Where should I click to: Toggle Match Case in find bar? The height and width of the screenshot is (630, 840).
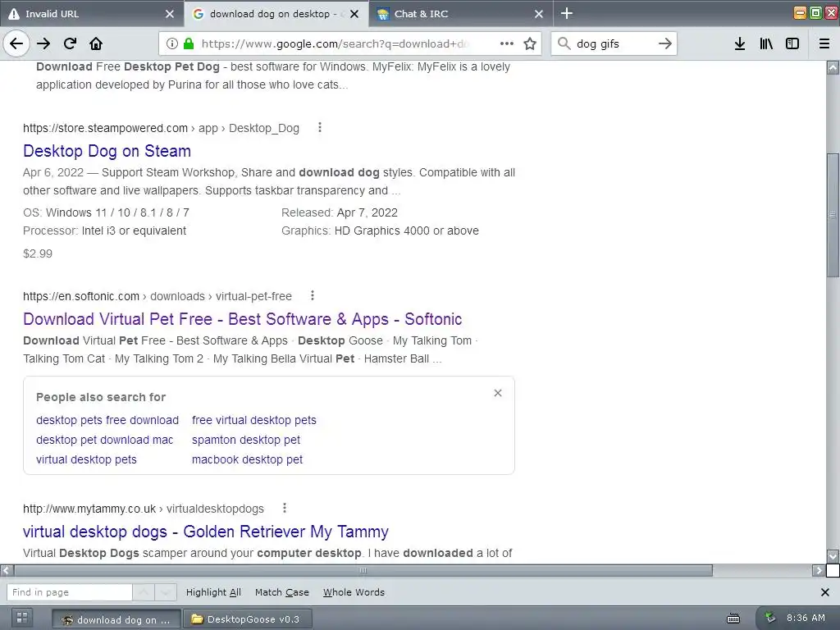(282, 592)
